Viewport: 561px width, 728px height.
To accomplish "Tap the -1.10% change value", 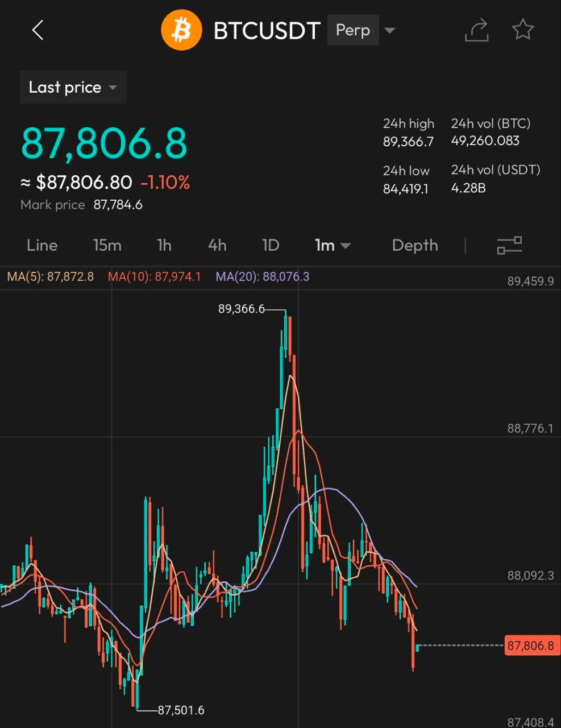I will 165,183.
